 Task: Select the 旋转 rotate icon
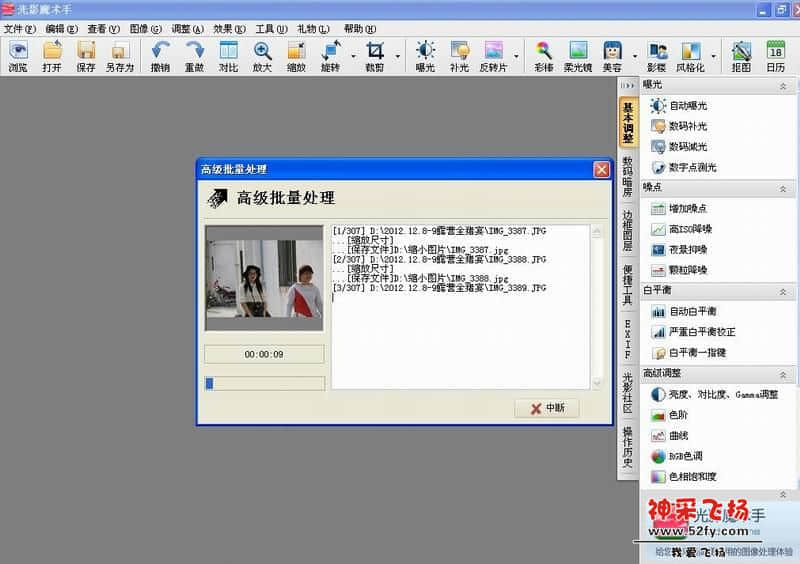tap(331, 56)
